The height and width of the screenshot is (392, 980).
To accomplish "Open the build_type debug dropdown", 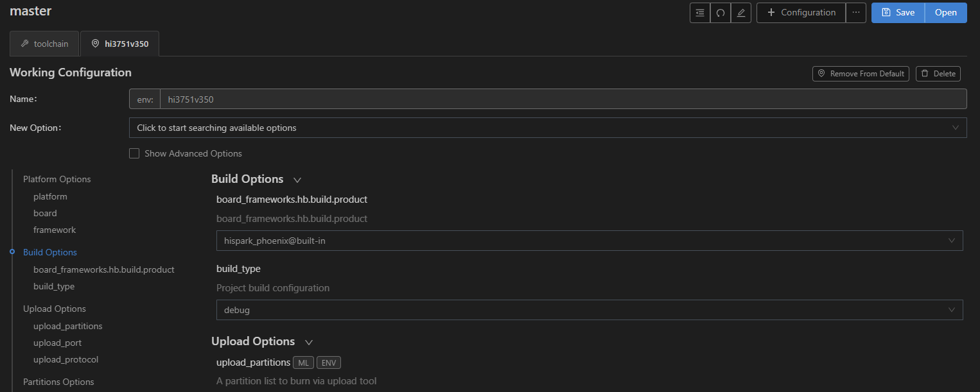I will tap(589, 310).
